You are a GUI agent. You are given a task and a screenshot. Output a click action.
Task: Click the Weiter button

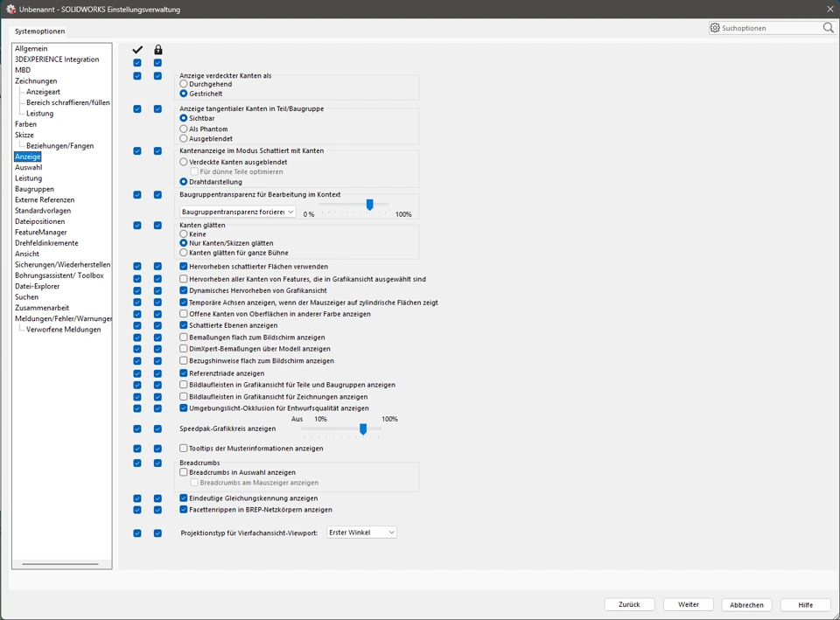click(689, 604)
